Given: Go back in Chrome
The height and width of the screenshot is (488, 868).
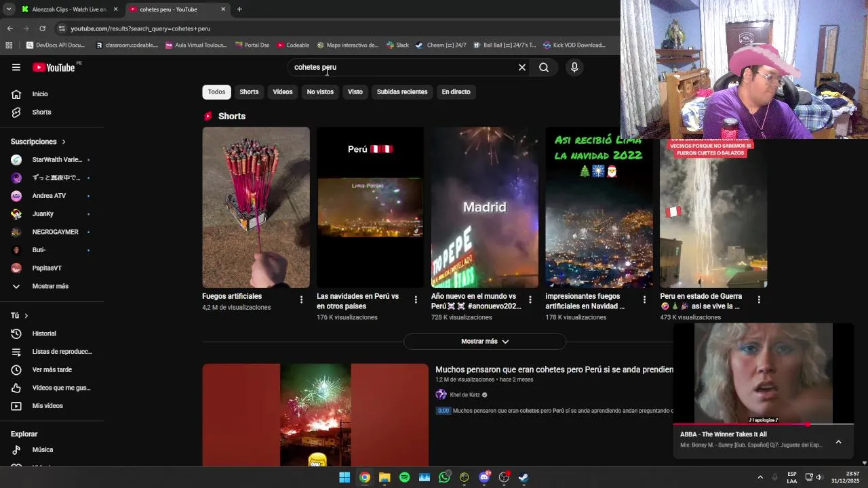Looking at the screenshot, I should [9, 28].
